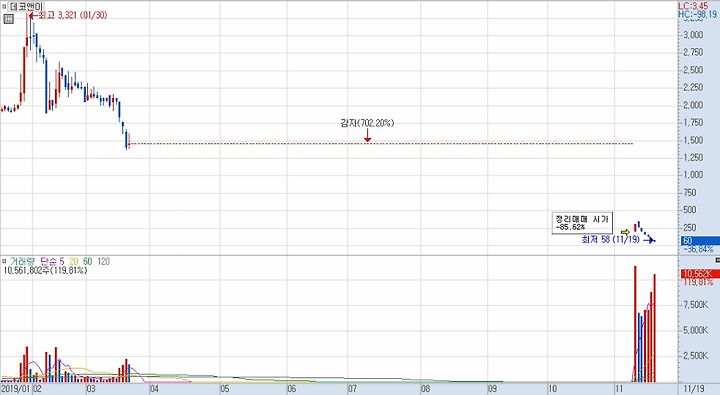Click the small square toggle beside 데코앤이
This screenshot has height=395, width=720.
tap(4, 7)
